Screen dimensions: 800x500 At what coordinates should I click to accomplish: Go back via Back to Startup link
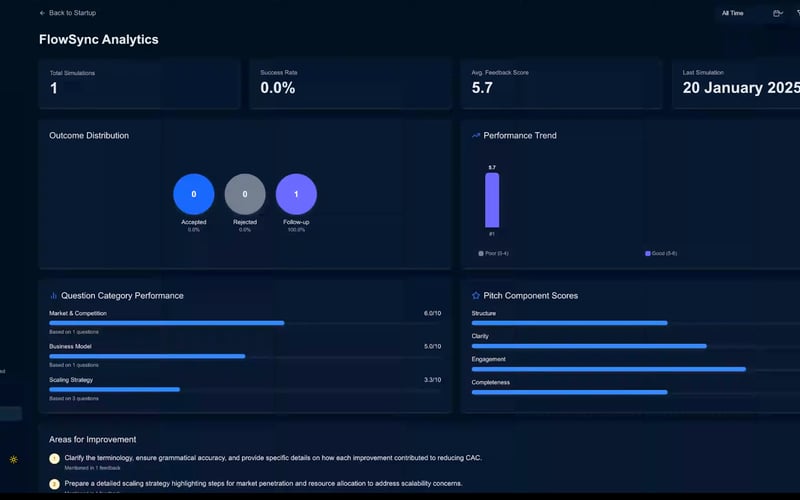[x=68, y=13]
